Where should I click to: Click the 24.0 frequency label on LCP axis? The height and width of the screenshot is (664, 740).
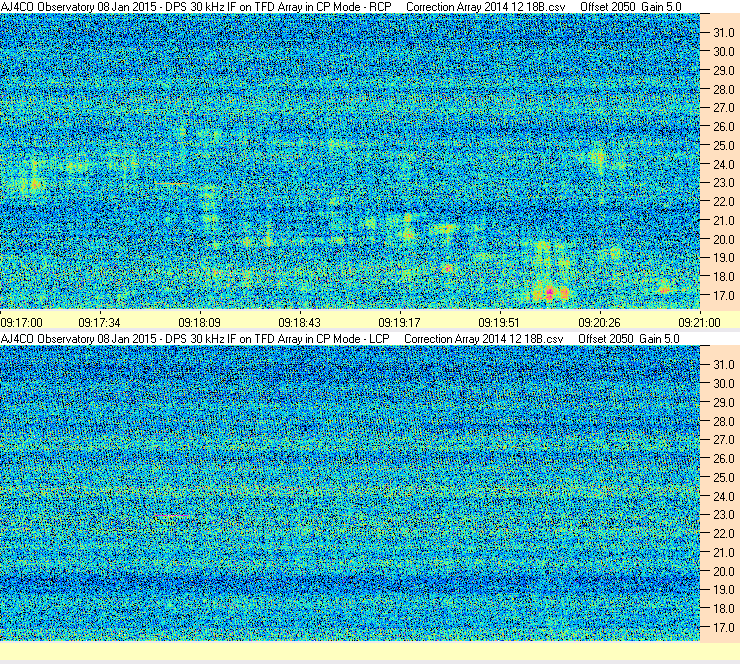click(724, 497)
